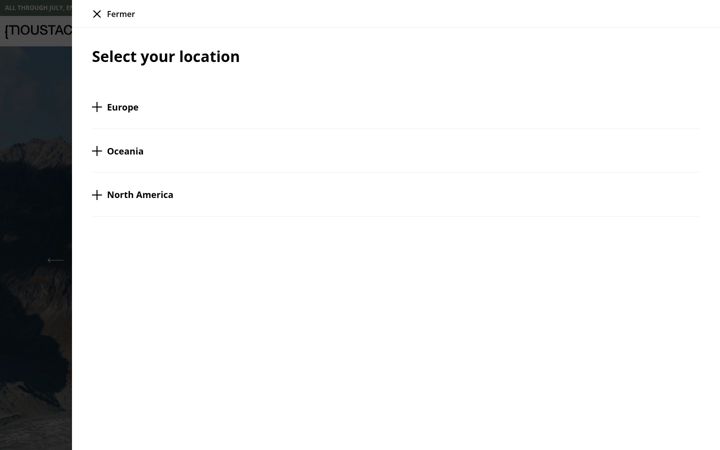The width and height of the screenshot is (720, 450).
Task: Expand the Oceania region label
Action: click(x=125, y=151)
